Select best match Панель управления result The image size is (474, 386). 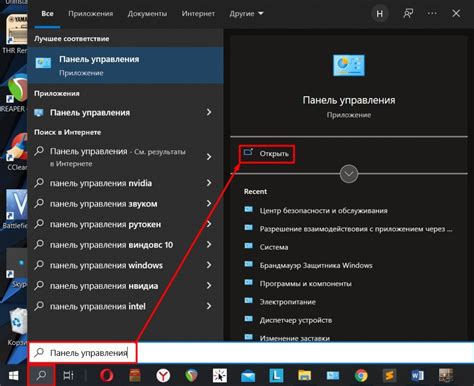(125, 65)
